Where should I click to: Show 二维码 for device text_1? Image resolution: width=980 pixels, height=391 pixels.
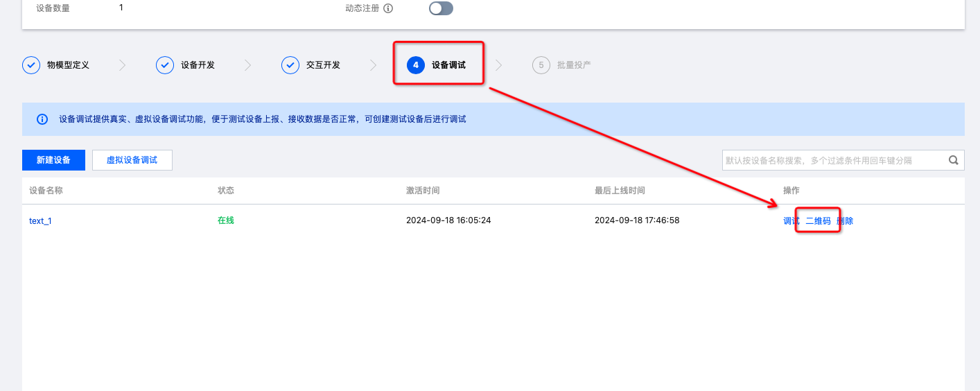point(818,221)
